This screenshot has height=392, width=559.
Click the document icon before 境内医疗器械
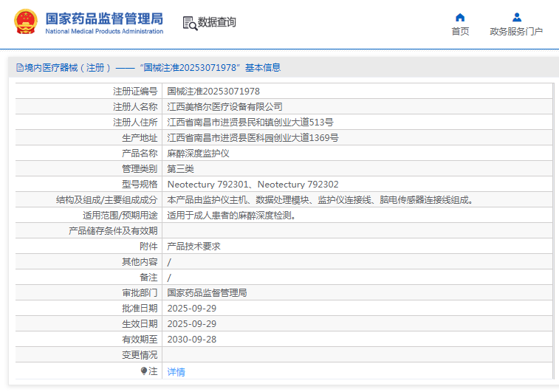(20, 67)
